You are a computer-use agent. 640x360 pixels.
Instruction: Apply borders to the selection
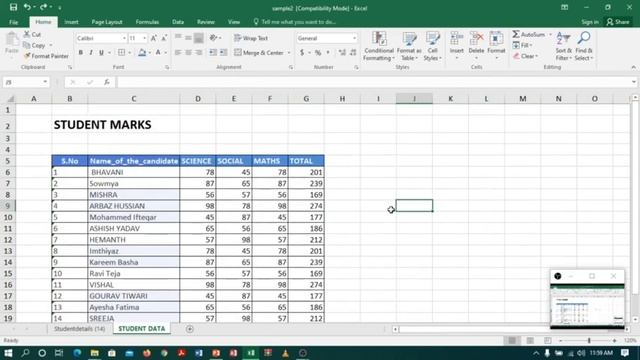[122, 53]
